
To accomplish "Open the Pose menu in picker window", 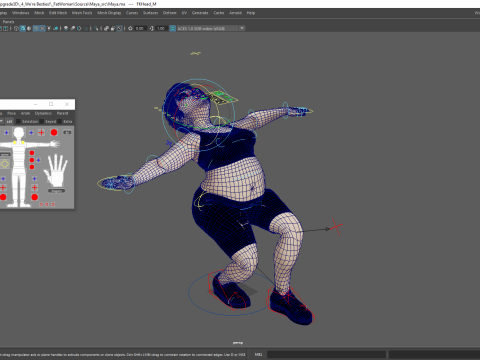I will [11, 113].
